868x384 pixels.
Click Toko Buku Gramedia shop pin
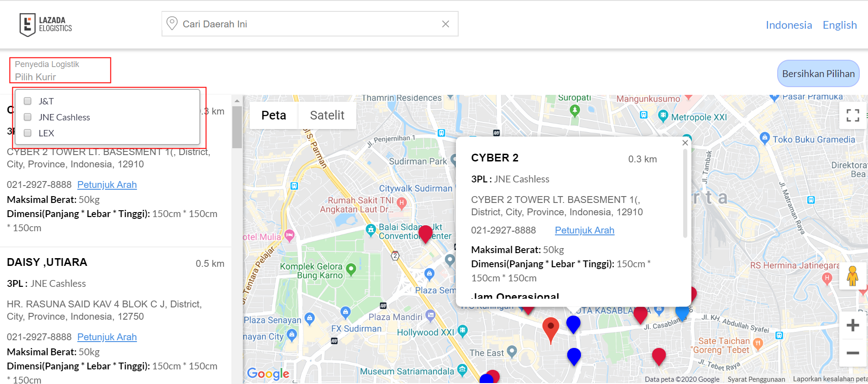pos(765,138)
